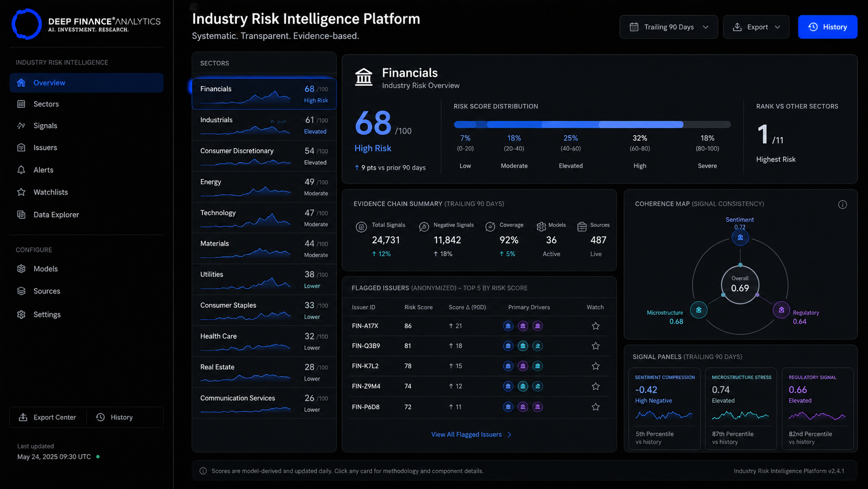Click the Data Explorer icon
Image resolution: width=868 pixels, height=489 pixels.
(21, 215)
